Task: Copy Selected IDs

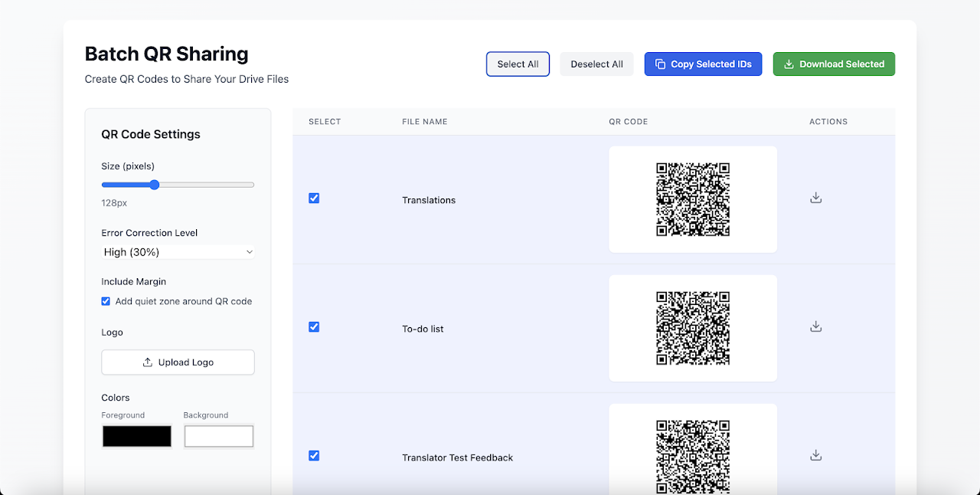Action: click(x=703, y=64)
